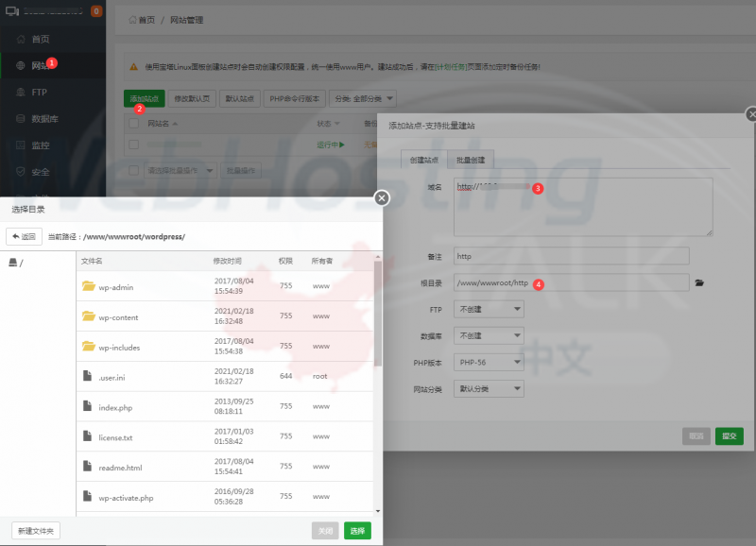
Task: Click the folder browse icon beside 根目录
Action: [699, 282]
